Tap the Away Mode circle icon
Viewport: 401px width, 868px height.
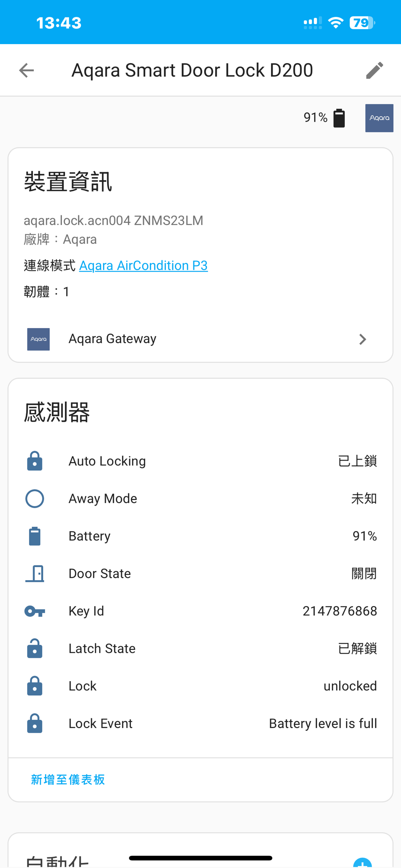[x=35, y=498]
